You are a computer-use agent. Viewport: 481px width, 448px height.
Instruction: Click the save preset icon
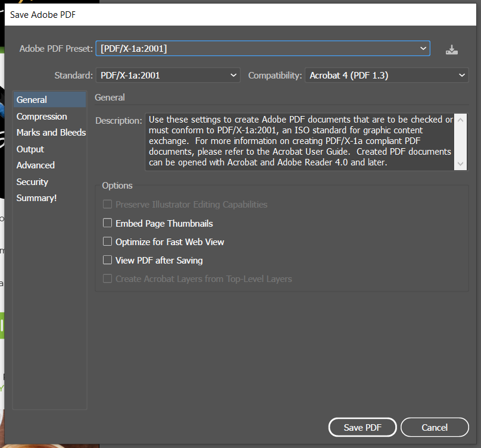452,50
